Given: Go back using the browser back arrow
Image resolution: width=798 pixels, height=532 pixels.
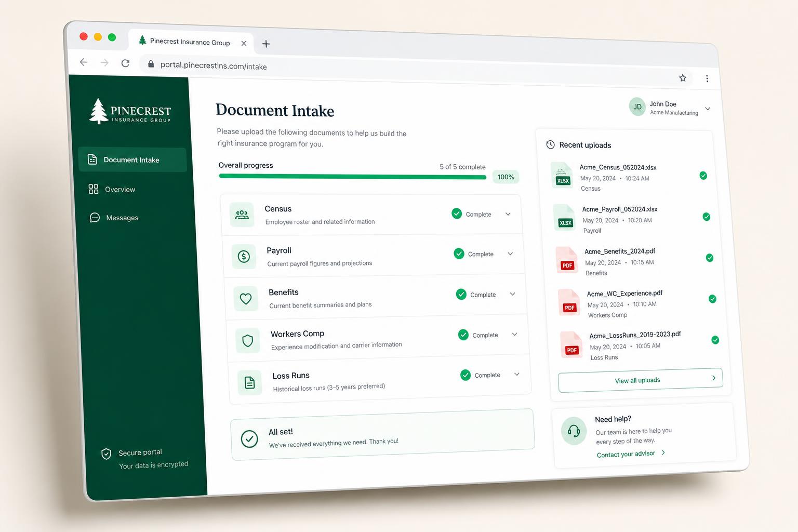Looking at the screenshot, I should [84, 62].
